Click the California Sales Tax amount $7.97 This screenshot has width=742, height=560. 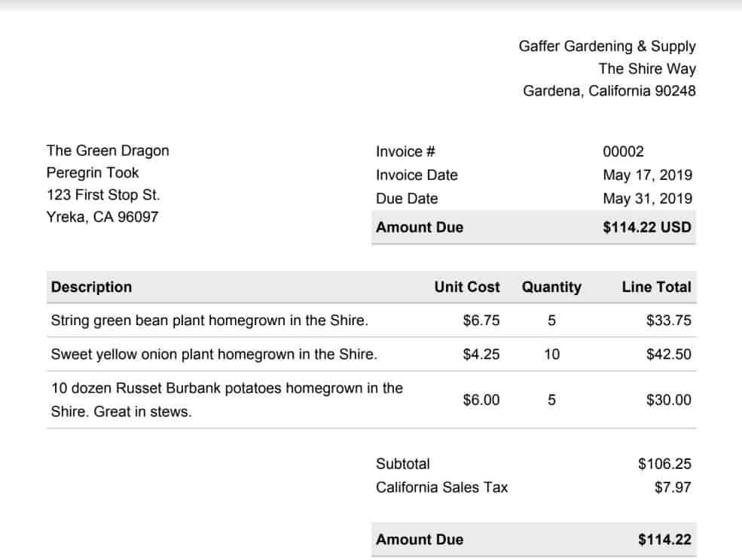pos(673,487)
